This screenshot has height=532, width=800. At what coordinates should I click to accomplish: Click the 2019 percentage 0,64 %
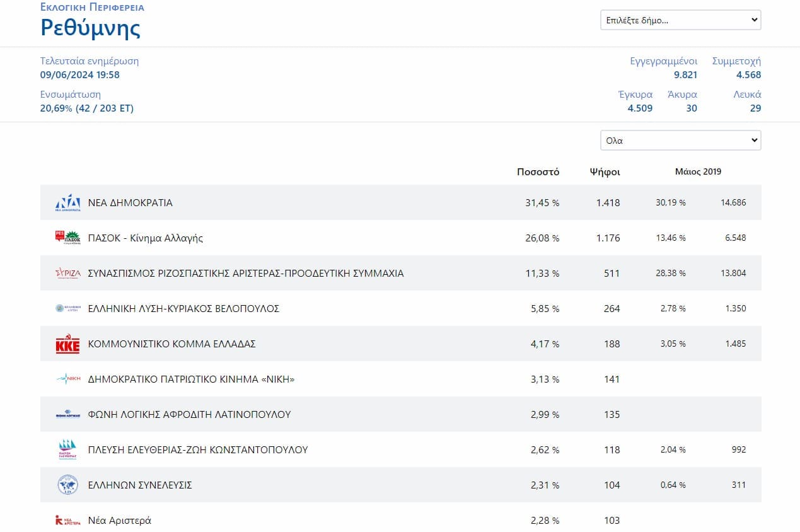click(673, 485)
